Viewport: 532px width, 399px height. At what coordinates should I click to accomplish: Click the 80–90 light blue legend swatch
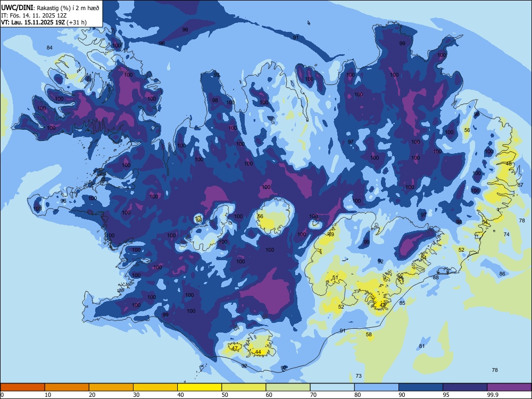(377, 387)
